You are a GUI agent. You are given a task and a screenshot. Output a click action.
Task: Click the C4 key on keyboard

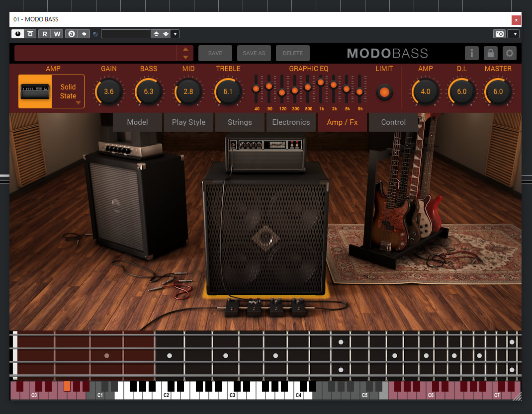click(299, 395)
